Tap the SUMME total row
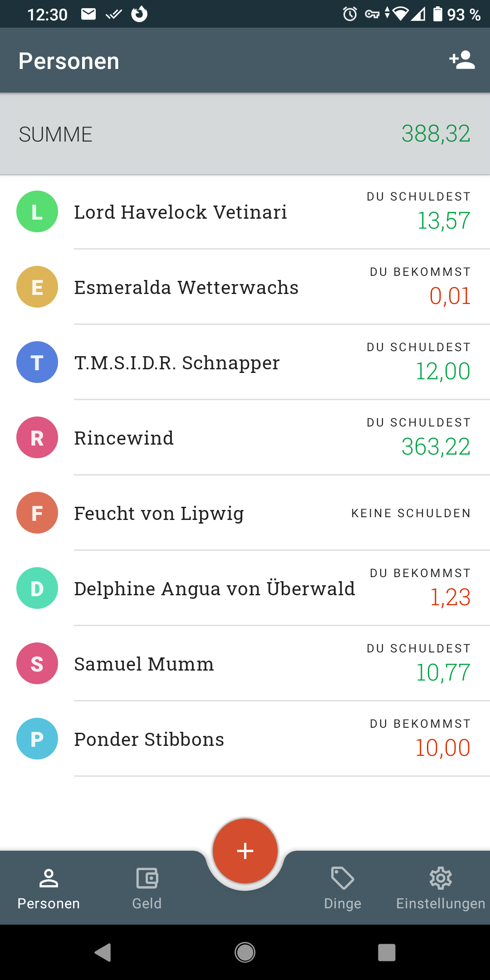Screen dimensions: 490x980 pyautogui.click(x=245, y=134)
